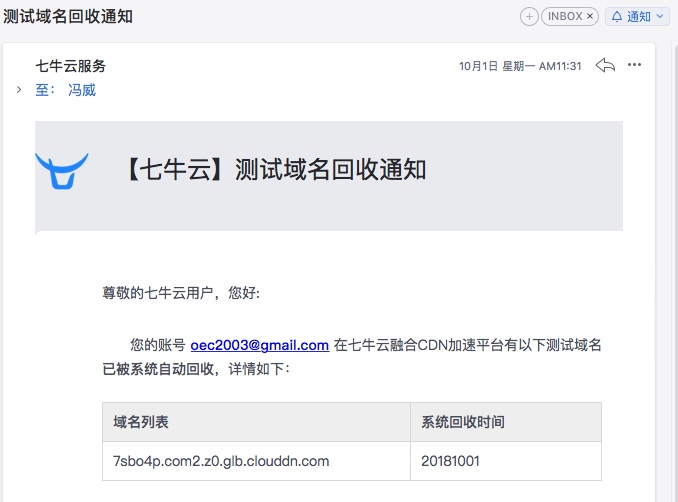Select the 7sbo4p.com2.z0.glb.clouddn.com domain cell
The image size is (678, 502).
256,461
